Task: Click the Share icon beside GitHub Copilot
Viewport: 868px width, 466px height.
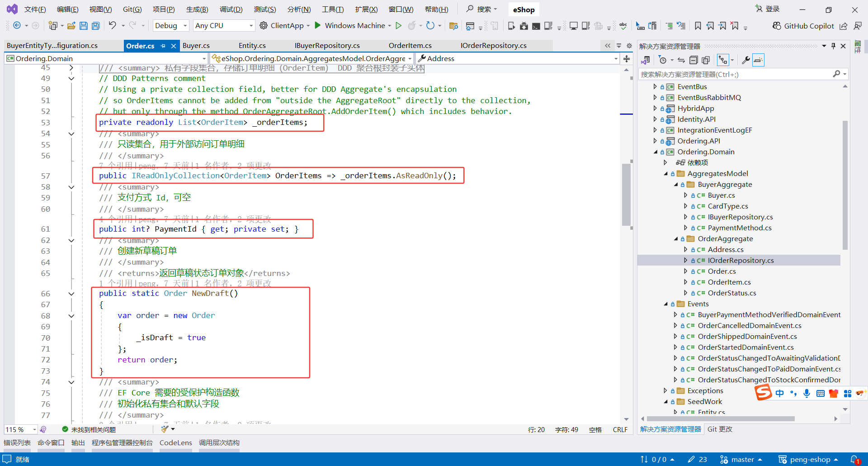Action: (x=844, y=26)
